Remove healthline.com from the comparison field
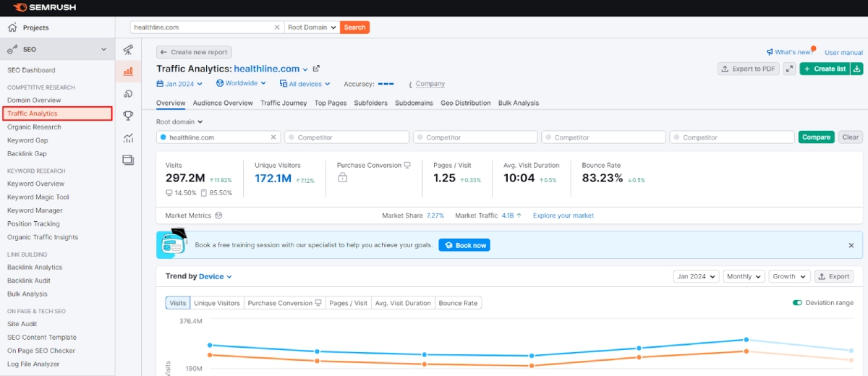Viewport: 868px width, 376px height. pyautogui.click(x=273, y=137)
